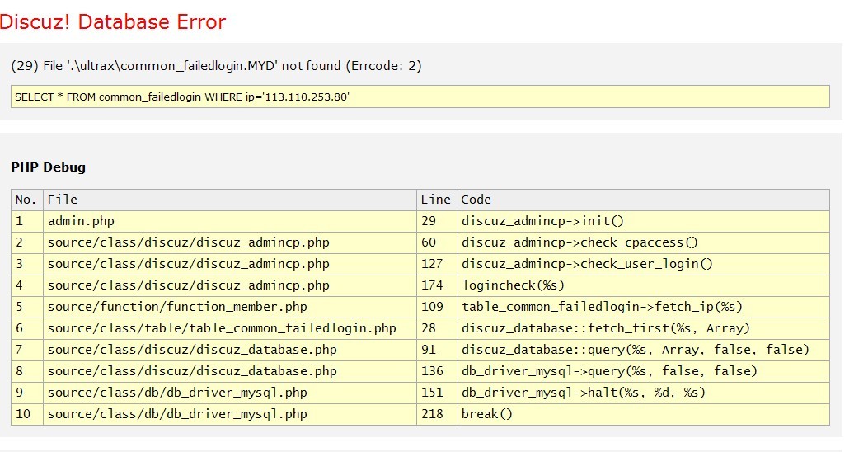
Task: Click discuz_database.php file cell in row 8
Action: click(x=230, y=372)
